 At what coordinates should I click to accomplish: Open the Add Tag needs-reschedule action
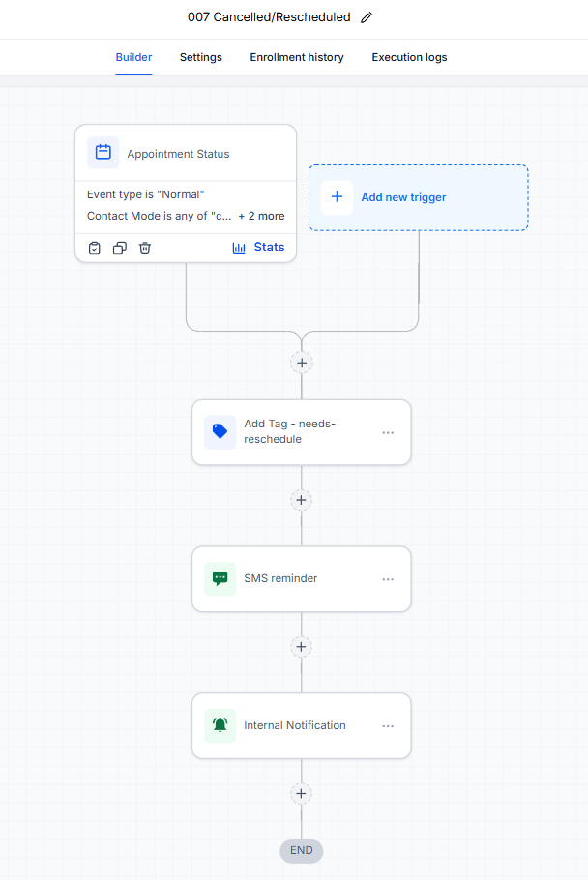pos(302,432)
